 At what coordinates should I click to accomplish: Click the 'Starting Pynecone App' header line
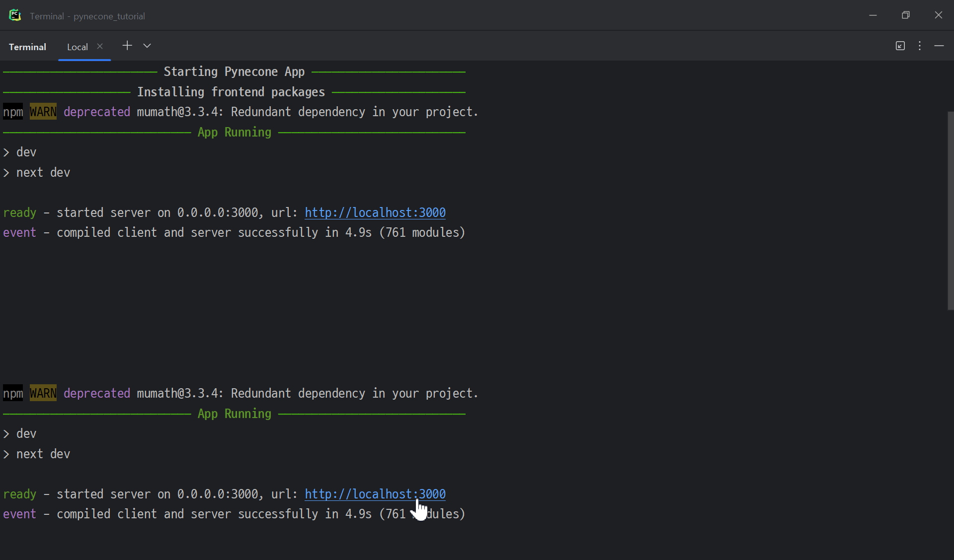tap(234, 71)
